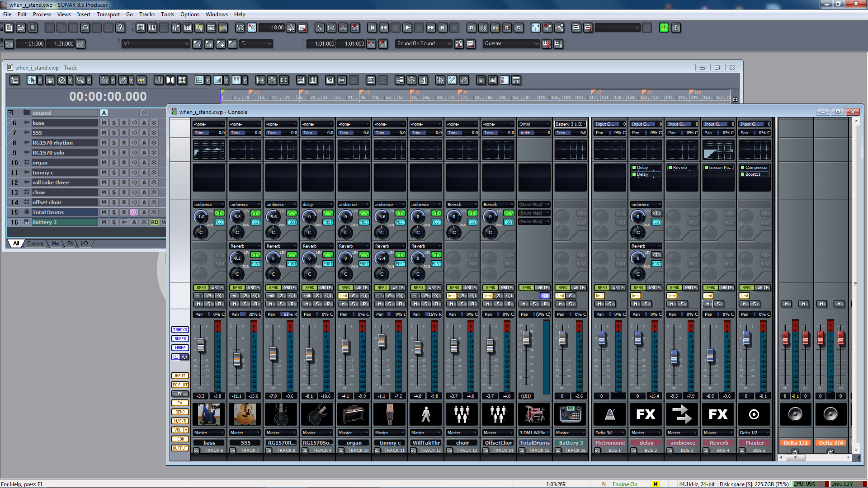Click the piano icon on the organ strip
The width and height of the screenshot is (868, 488).
[x=354, y=414]
